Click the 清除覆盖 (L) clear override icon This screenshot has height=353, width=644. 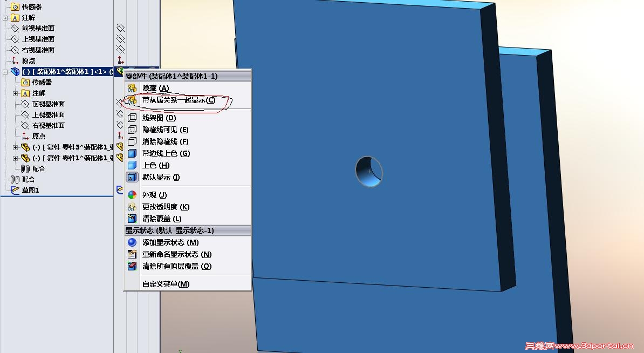(132, 219)
